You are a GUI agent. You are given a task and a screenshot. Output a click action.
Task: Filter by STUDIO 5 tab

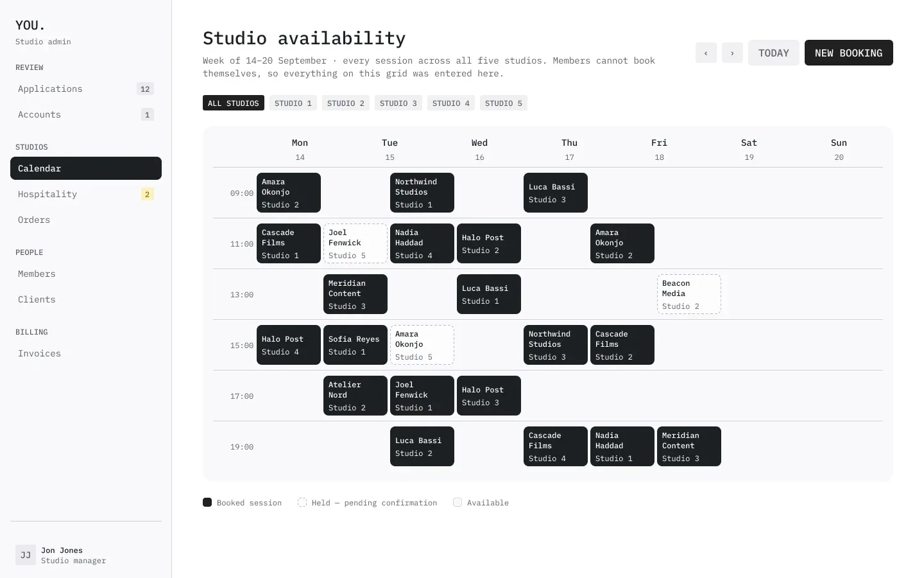tap(504, 103)
